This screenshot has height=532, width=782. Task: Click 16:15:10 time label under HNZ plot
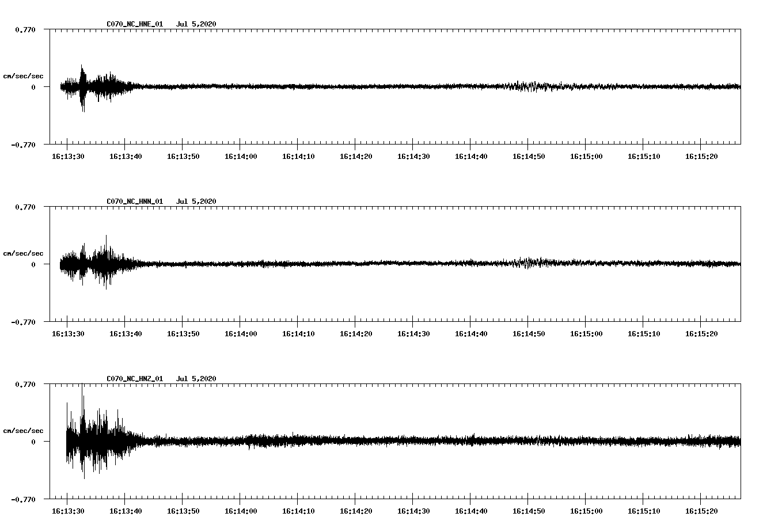644,511
